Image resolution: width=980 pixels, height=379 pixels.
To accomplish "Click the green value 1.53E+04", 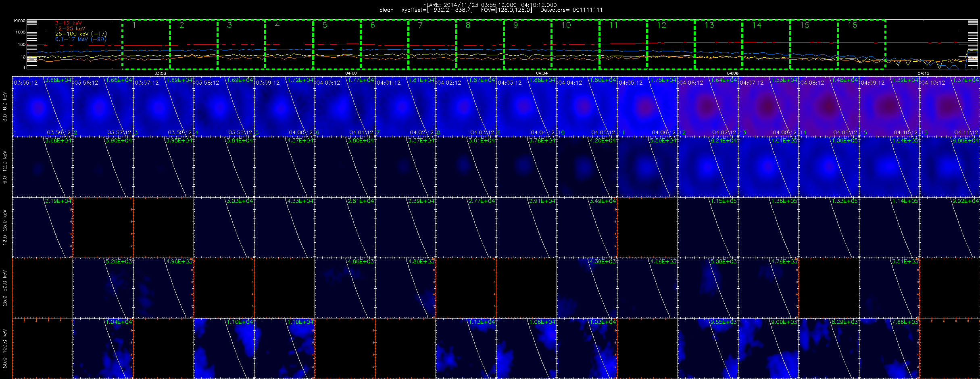I will pos(785,80).
